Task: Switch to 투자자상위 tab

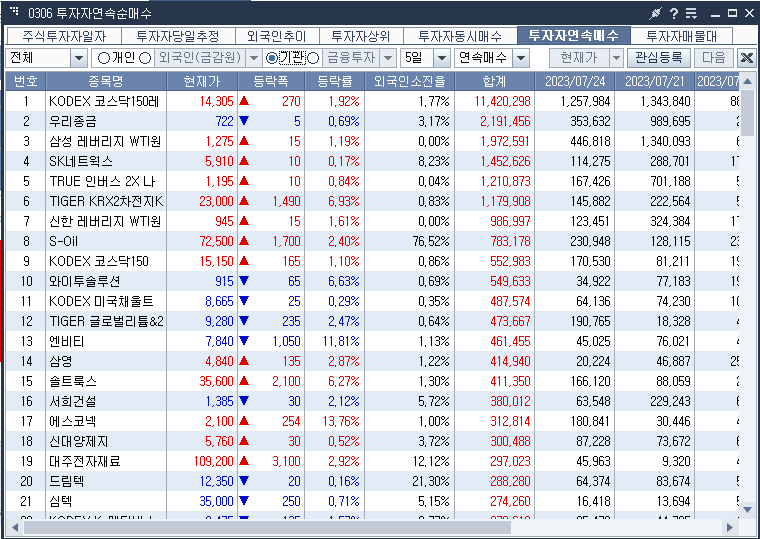Action: click(361, 36)
